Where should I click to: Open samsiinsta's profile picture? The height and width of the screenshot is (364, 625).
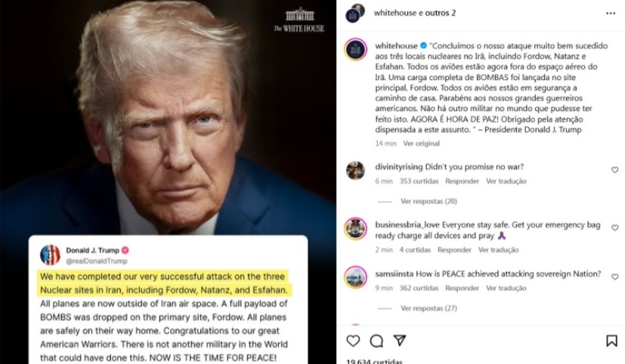pos(355,277)
